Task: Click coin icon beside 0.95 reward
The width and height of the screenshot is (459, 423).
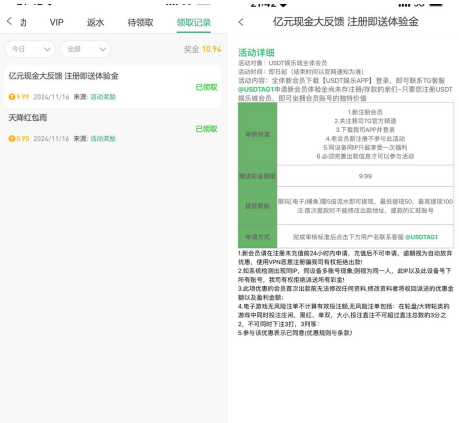Action: click(12, 139)
